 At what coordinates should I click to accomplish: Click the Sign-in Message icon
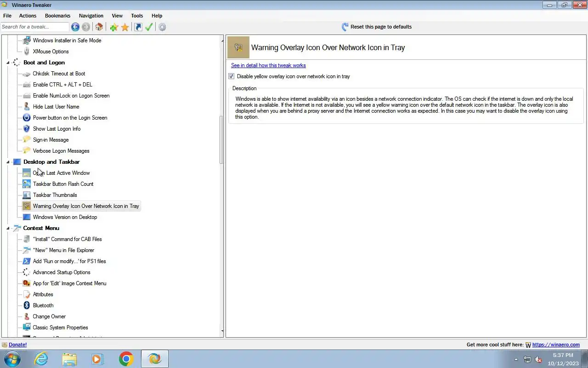tap(27, 140)
